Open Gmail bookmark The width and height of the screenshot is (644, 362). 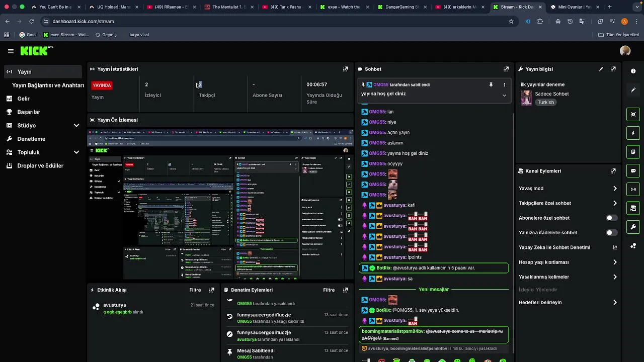[x=28, y=35]
